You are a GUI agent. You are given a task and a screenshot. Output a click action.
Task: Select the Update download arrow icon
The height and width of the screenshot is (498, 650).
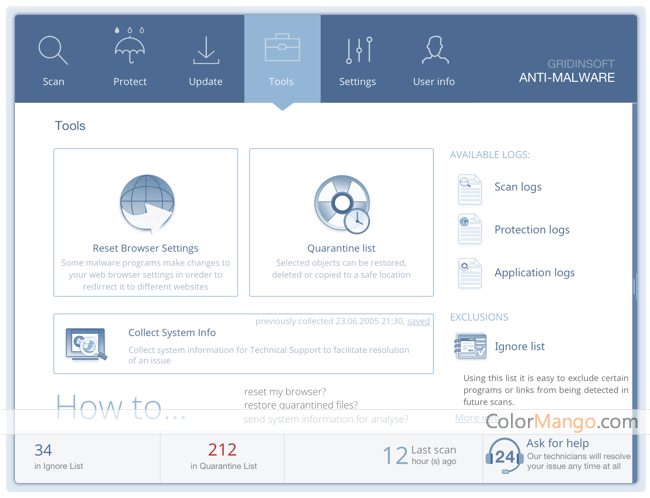(x=206, y=50)
